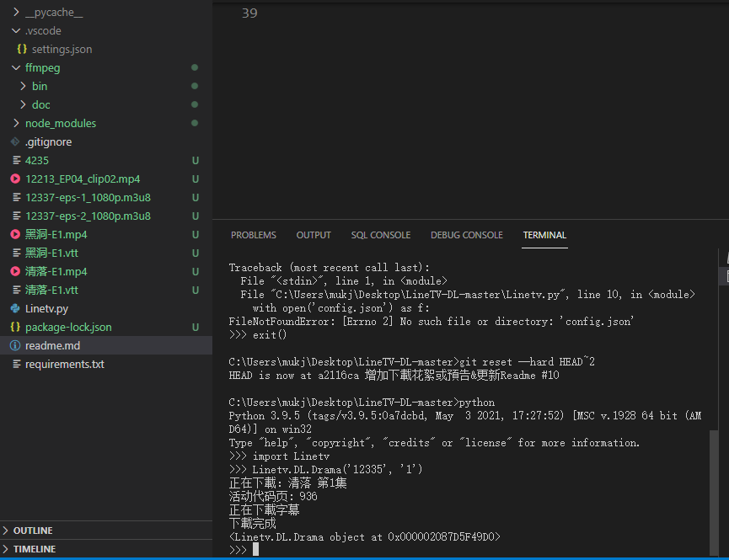Click the package-lock.json braces icon
729x560 pixels.
click(x=15, y=327)
